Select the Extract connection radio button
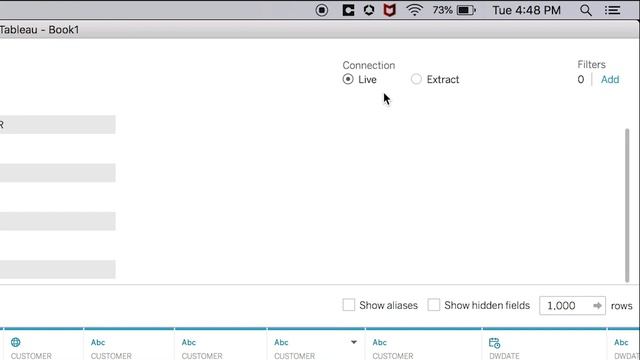The height and width of the screenshot is (360, 640). click(x=416, y=79)
